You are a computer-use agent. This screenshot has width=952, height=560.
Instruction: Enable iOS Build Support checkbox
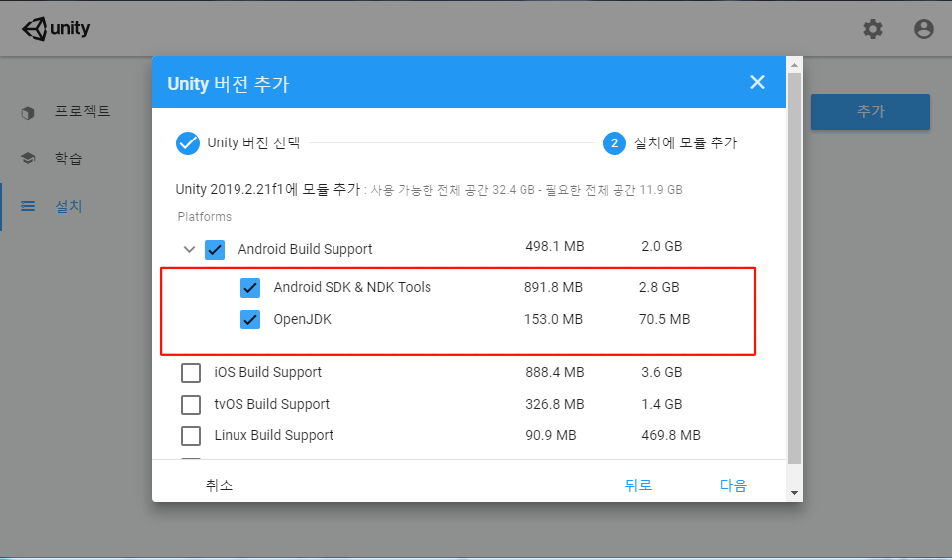191,373
